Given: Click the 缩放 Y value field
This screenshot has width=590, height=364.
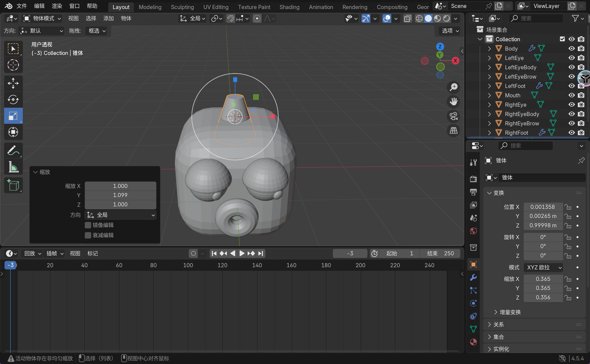Looking at the screenshot, I should click(120, 195).
